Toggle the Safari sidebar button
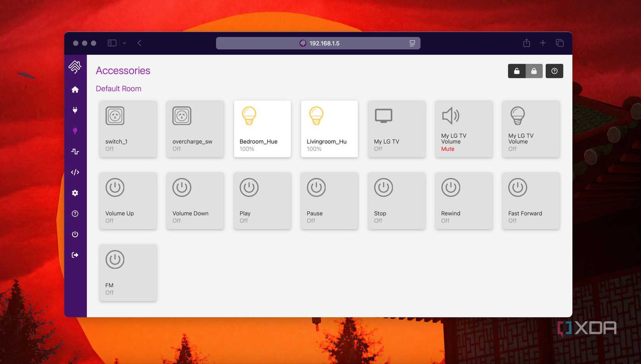The image size is (641, 364). (112, 43)
